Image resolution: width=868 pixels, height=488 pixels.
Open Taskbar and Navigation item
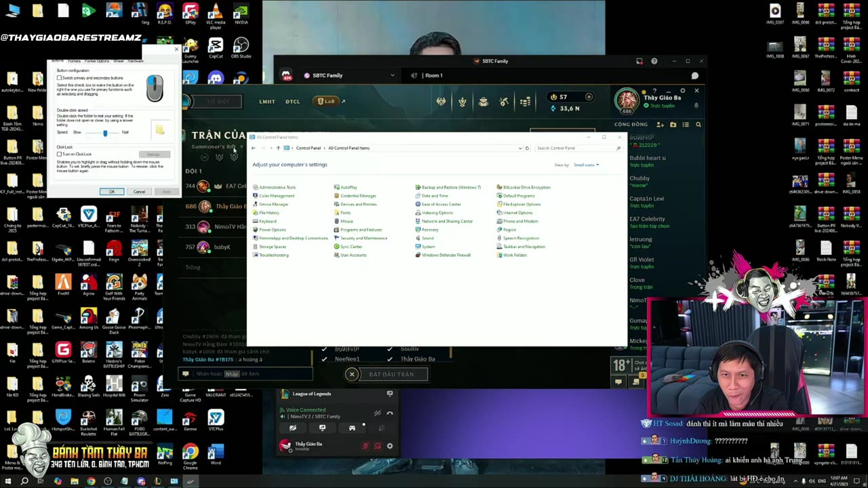(521, 247)
